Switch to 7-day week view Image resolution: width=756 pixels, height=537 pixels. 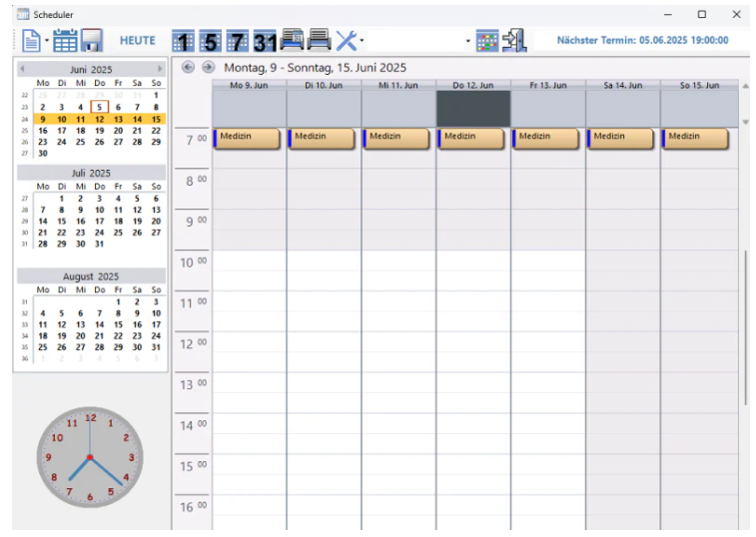tap(238, 42)
